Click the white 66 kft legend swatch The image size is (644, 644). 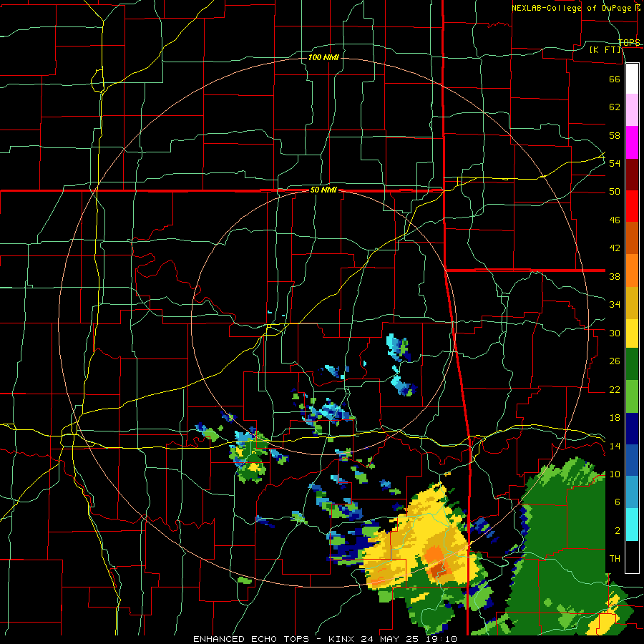[x=632, y=79]
